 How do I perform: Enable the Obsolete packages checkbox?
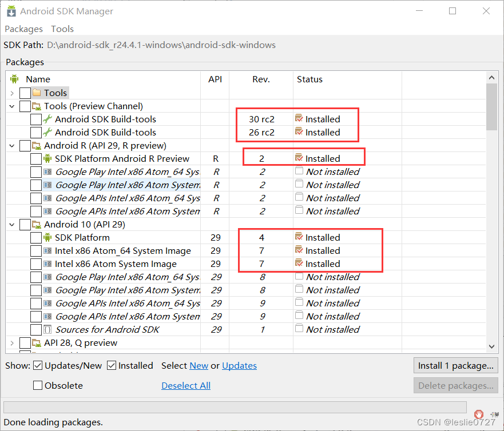pos(38,385)
